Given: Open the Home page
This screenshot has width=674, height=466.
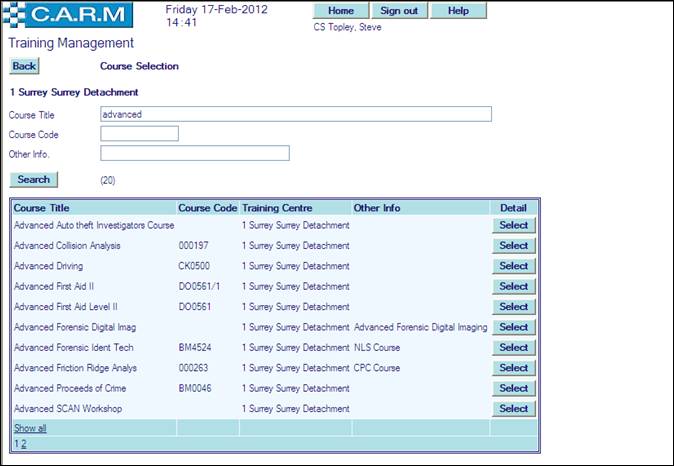Looking at the screenshot, I should click(x=341, y=11).
